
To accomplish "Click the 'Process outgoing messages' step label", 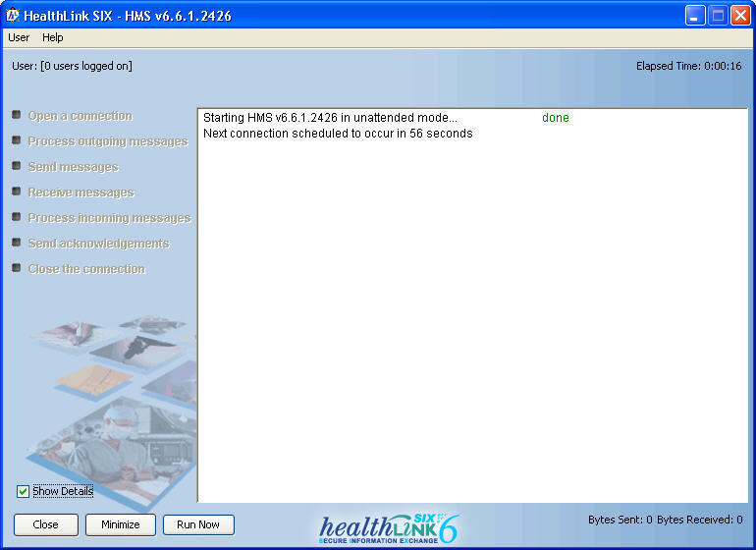I will tap(108, 141).
